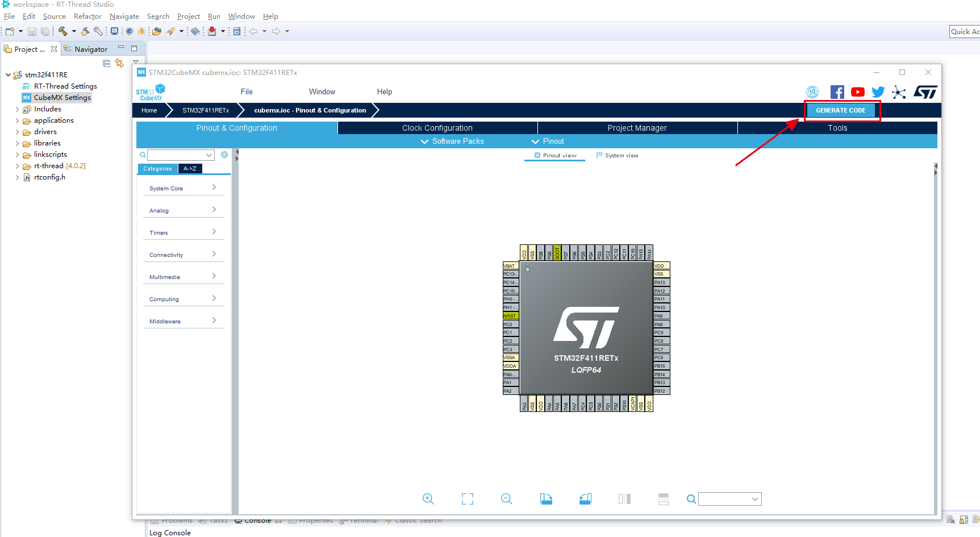Expand the drivers folder
Image resolution: width=980 pixels, height=537 pixels.
point(17,132)
